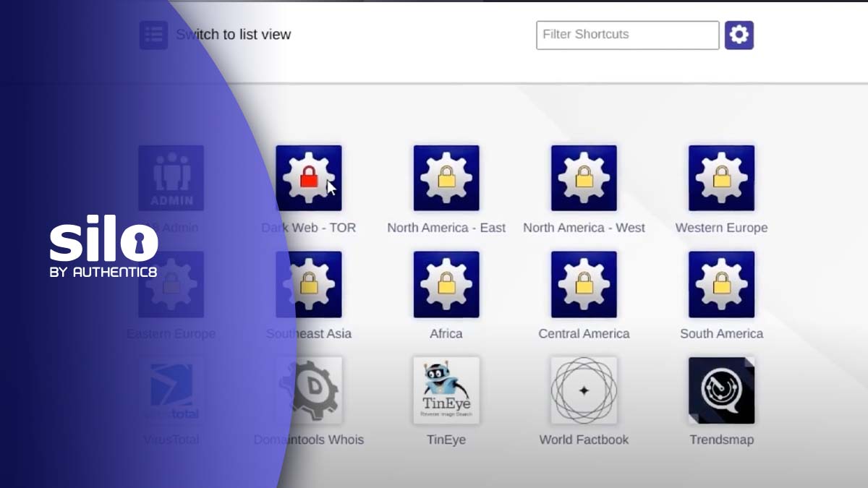Open settings with the gear button

739,35
